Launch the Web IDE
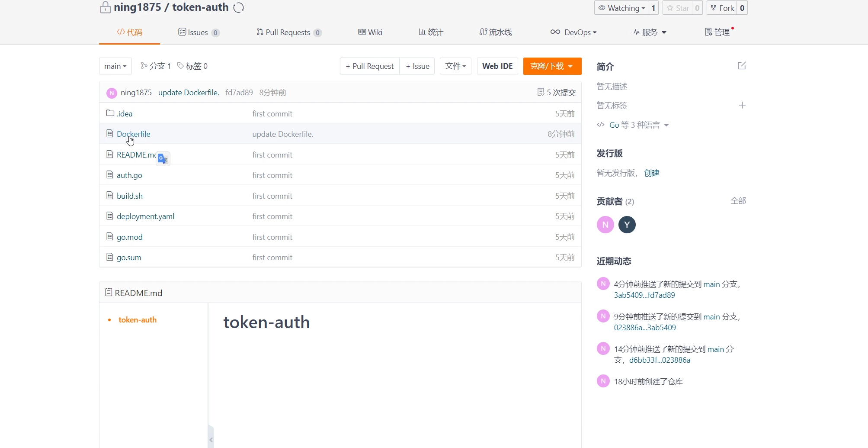The image size is (868, 448). 497,66
